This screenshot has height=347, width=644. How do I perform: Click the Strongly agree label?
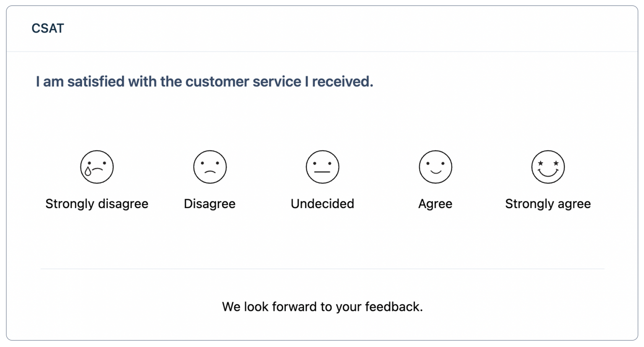548,204
